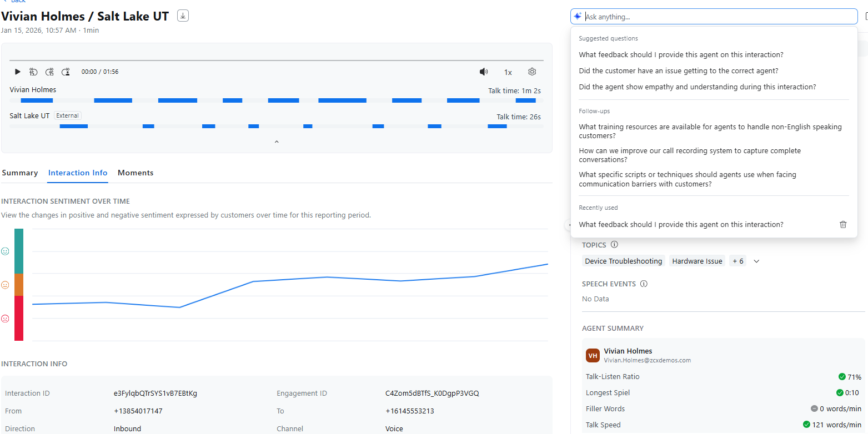The image size is (868, 434).
Task: Open the Moments tab
Action: tap(136, 173)
